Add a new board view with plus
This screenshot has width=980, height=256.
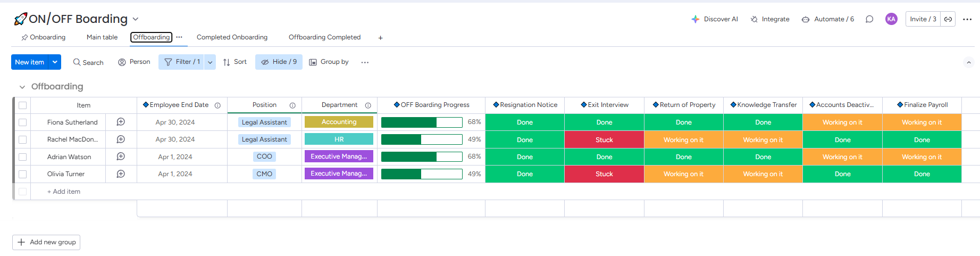(x=380, y=38)
